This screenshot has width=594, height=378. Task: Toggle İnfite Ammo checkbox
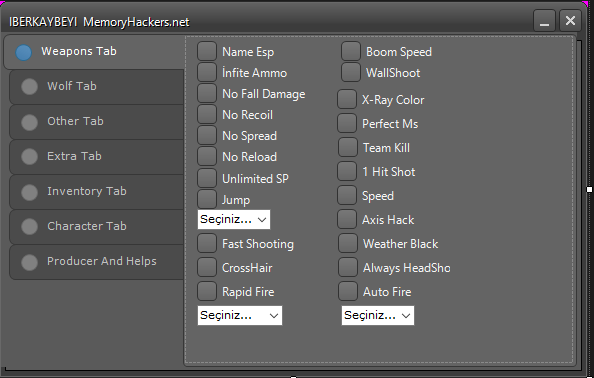[x=207, y=72]
